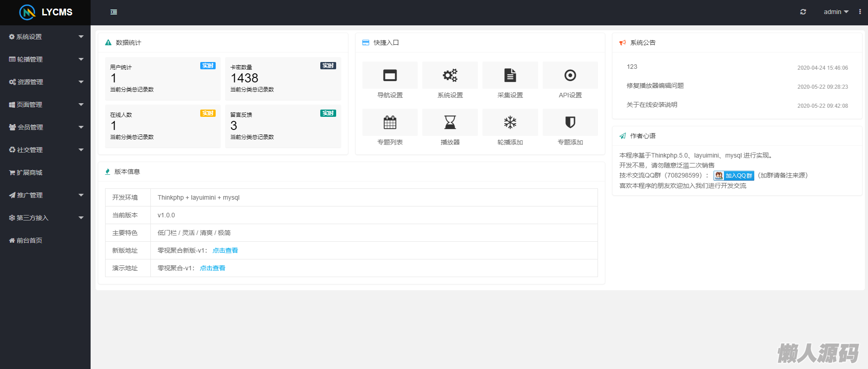Expand 推广管理 menu arrow
Screen dimensions: 868x369
click(81, 195)
